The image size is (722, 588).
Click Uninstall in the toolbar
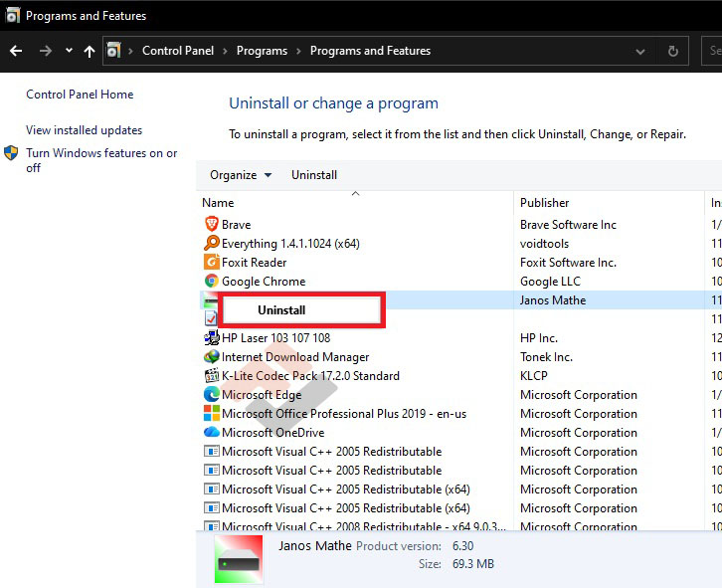[314, 175]
